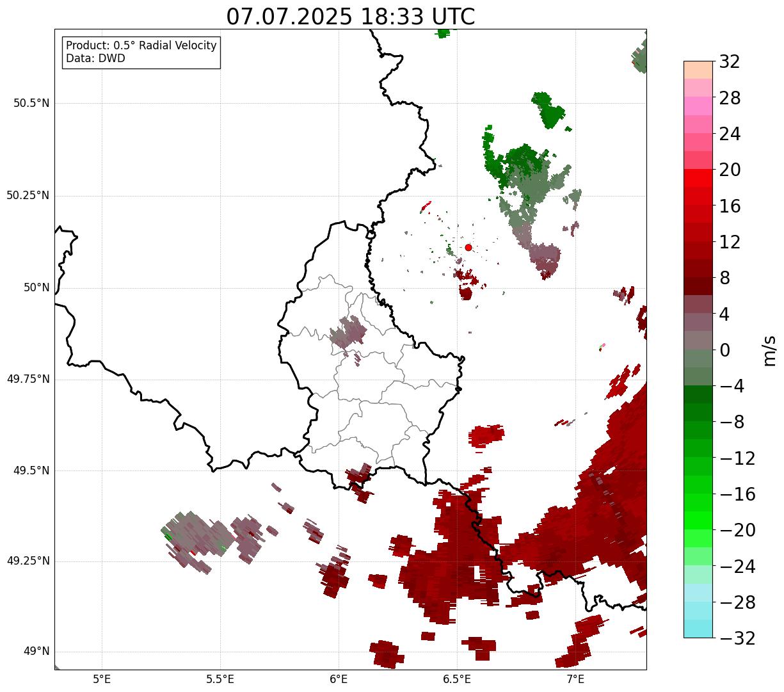Click the 28 colorbar tick label
The width and height of the screenshot is (784, 692).
tap(730, 99)
